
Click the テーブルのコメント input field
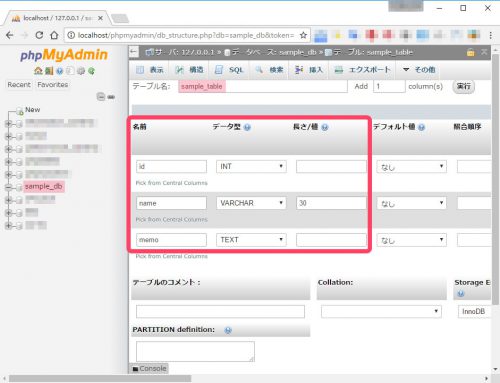(220, 311)
